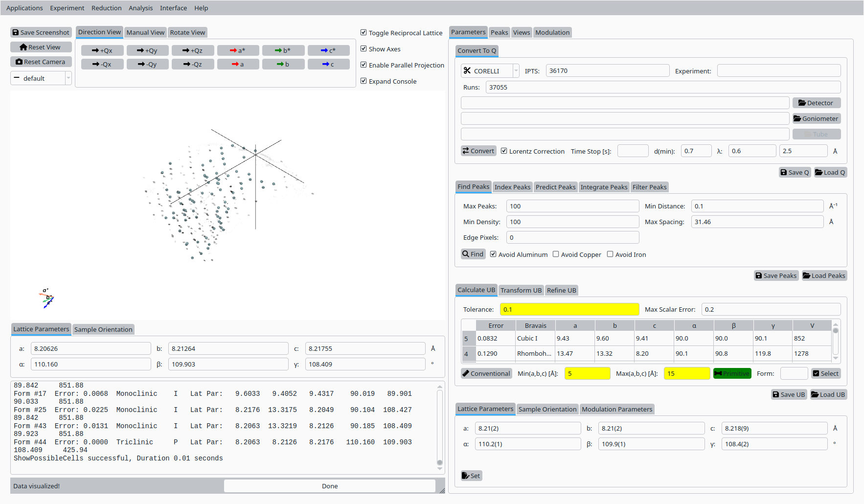Open the CORELLI instrument dropdown
The height and width of the screenshot is (504, 864).
click(490, 71)
